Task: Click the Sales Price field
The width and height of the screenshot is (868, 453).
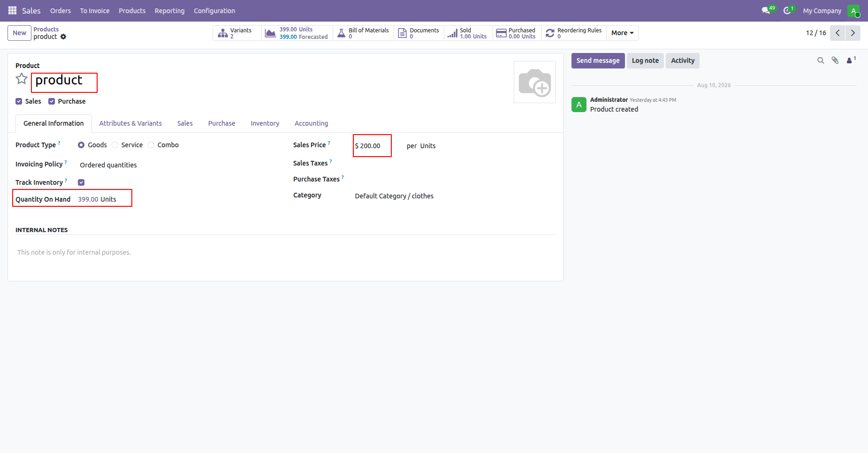Action: click(x=372, y=146)
